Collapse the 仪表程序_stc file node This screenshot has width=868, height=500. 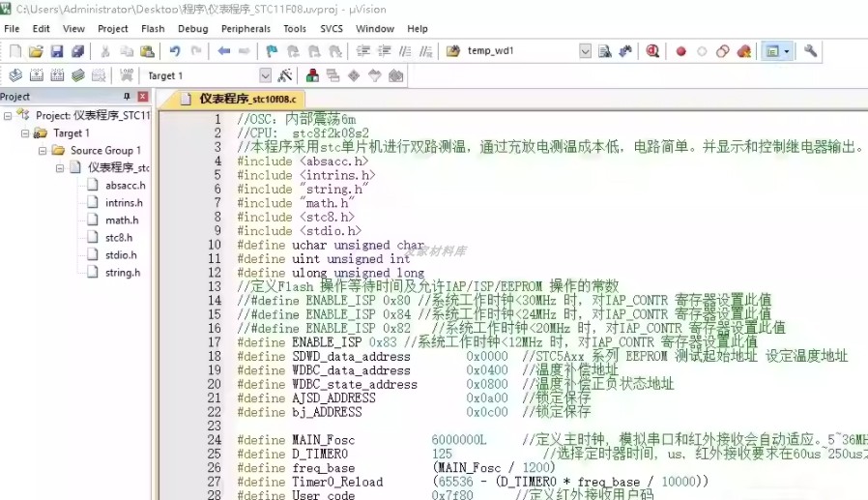[x=60, y=168]
